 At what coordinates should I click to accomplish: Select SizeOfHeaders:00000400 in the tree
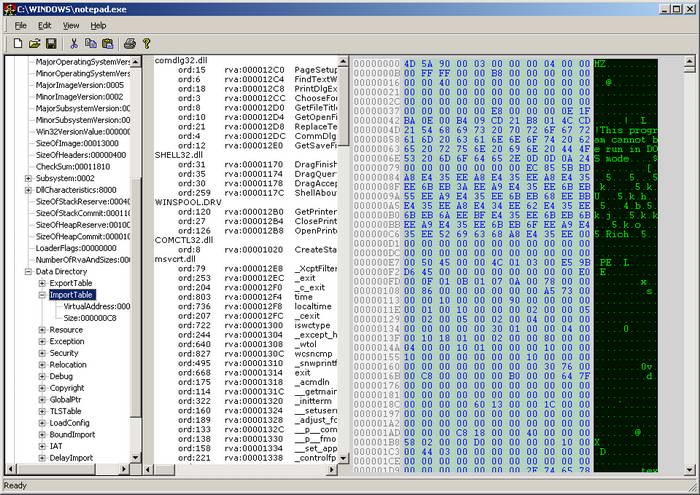[81, 155]
